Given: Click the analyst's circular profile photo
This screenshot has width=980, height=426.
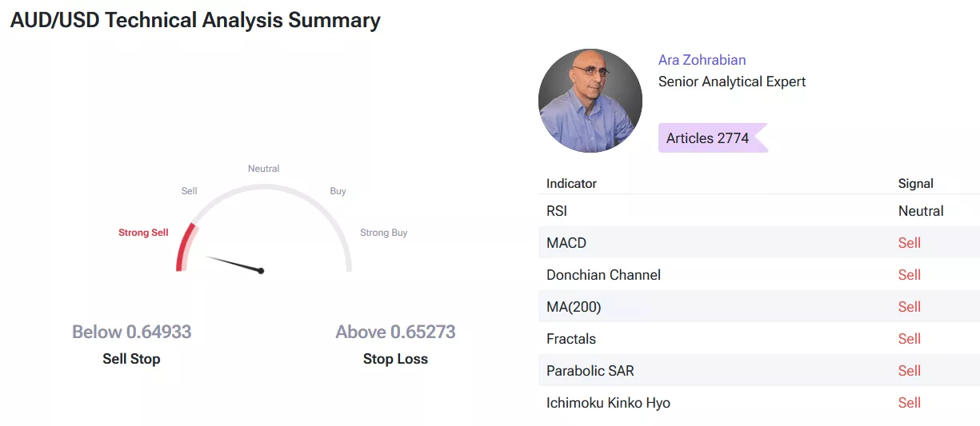Looking at the screenshot, I should click(x=590, y=101).
